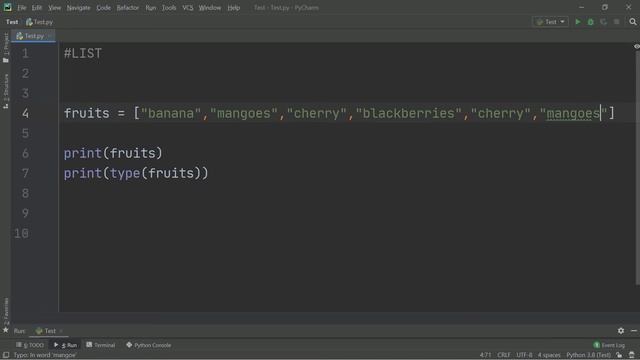Viewport: 640px width, 360px height.
Task: Click print(type(fruits)) on line 7
Action: click(x=136, y=173)
